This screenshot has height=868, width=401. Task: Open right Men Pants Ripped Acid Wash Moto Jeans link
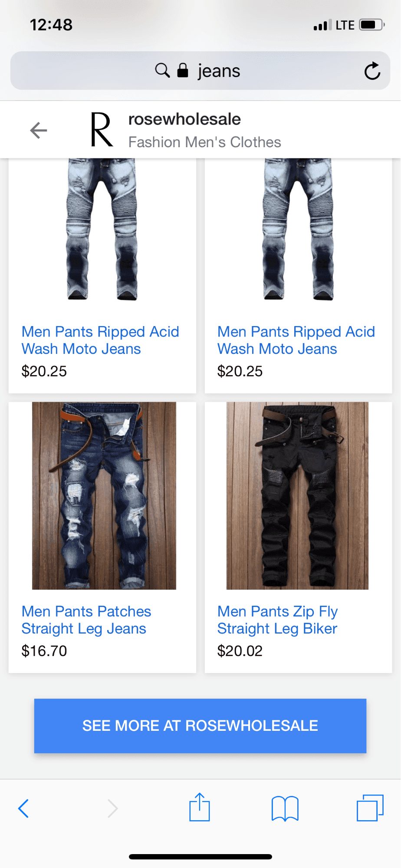(296, 340)
